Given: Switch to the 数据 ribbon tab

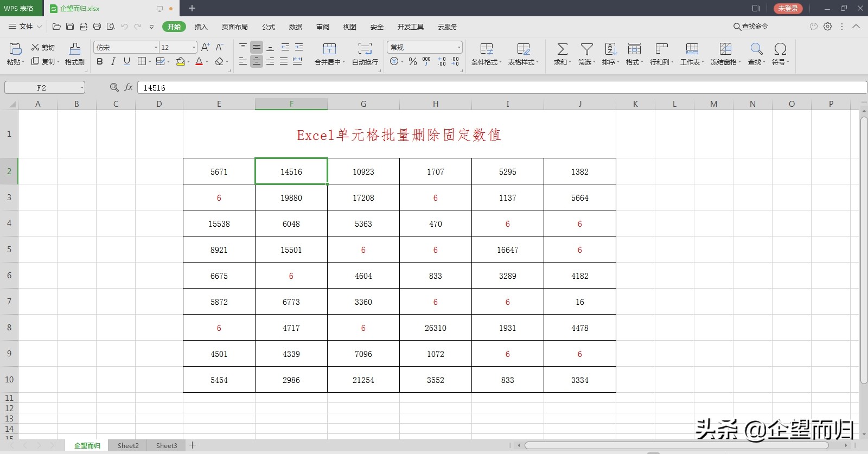Looking at the screenshot, I should click(x=296, y=27).
